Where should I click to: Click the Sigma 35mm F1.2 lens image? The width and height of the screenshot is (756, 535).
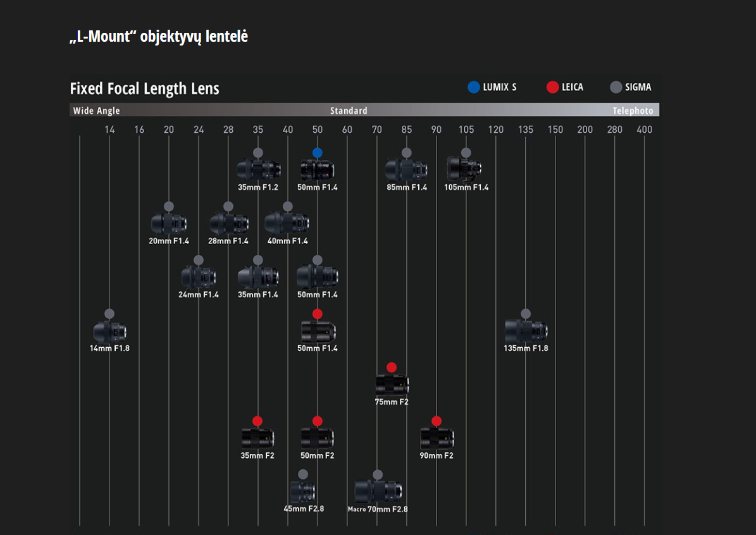[258, 169]
